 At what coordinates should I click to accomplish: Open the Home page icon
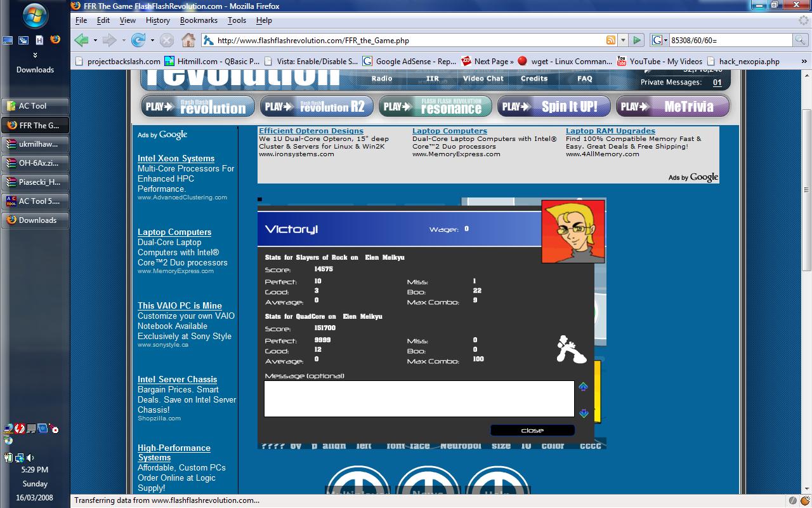click(188, 40)
